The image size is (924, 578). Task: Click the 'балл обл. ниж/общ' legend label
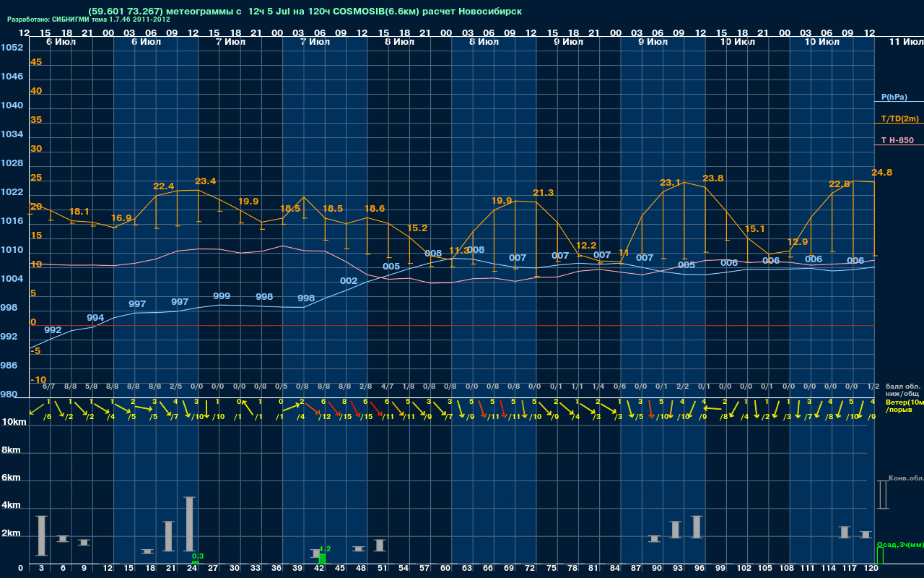[x=902, y=390]
